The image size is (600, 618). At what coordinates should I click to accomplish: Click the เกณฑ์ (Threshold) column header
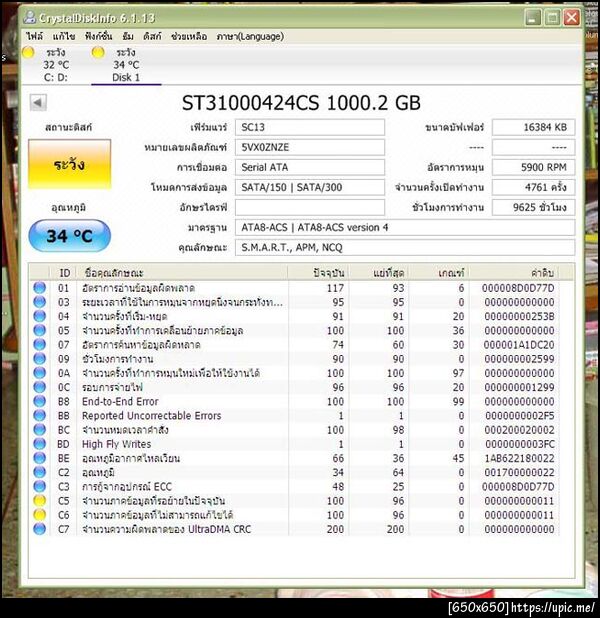click(439, 273)
